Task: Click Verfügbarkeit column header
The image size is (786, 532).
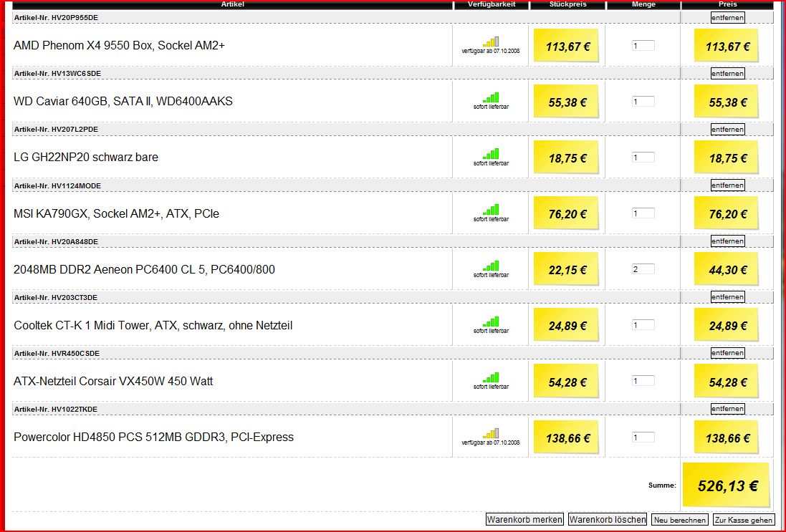Action: 492,4
